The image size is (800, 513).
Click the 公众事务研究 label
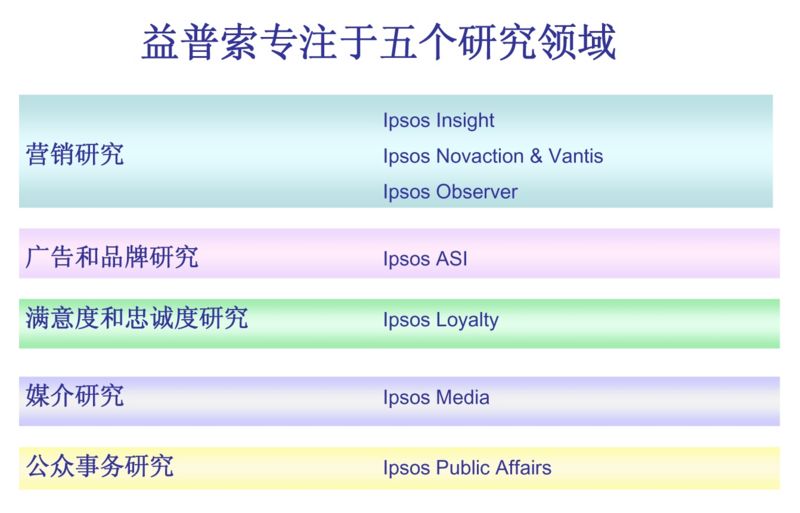pyautogui.click(x=99, y=465)
